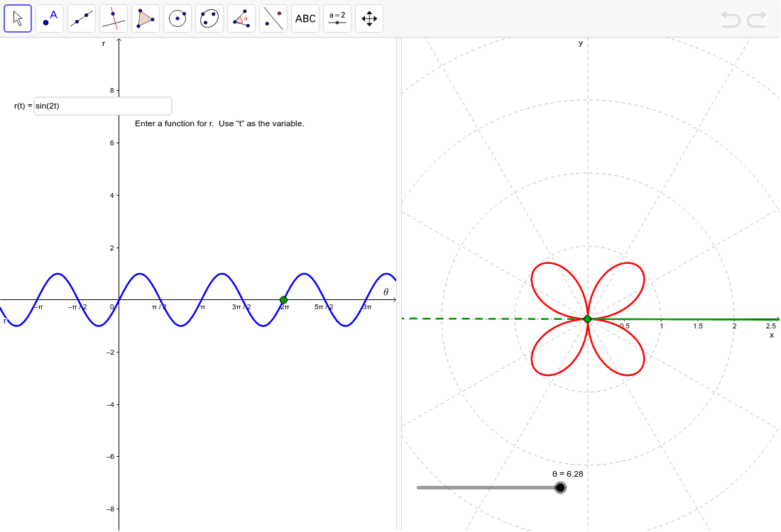
Task: Click the 'Enter a function for r' instruction text
Action: [219, 123]
